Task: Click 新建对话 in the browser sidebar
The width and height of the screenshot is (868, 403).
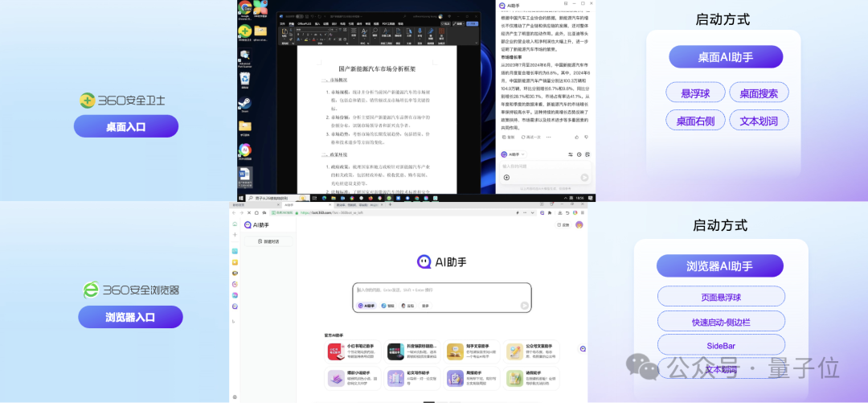Action: click(268, 241)
